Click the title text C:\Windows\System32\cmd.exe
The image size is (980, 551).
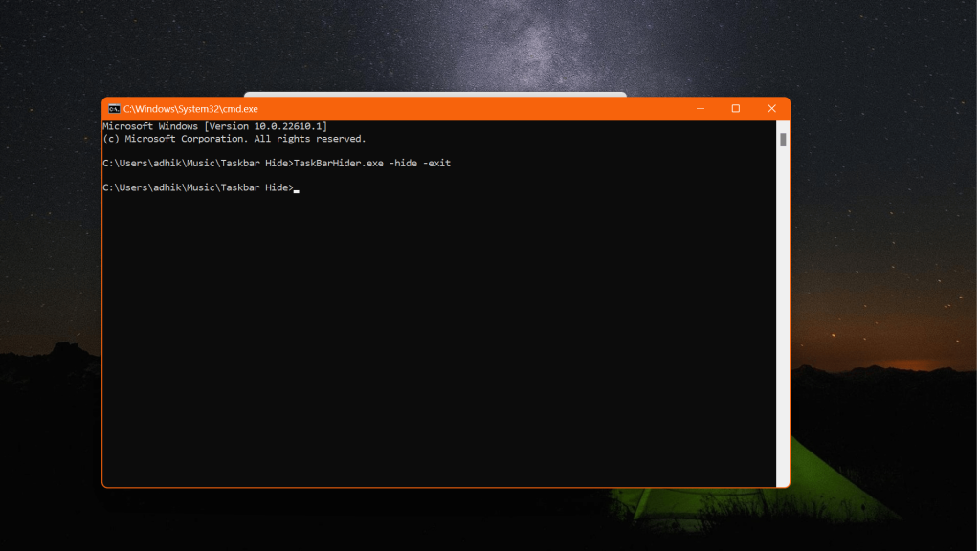point(190,109)
